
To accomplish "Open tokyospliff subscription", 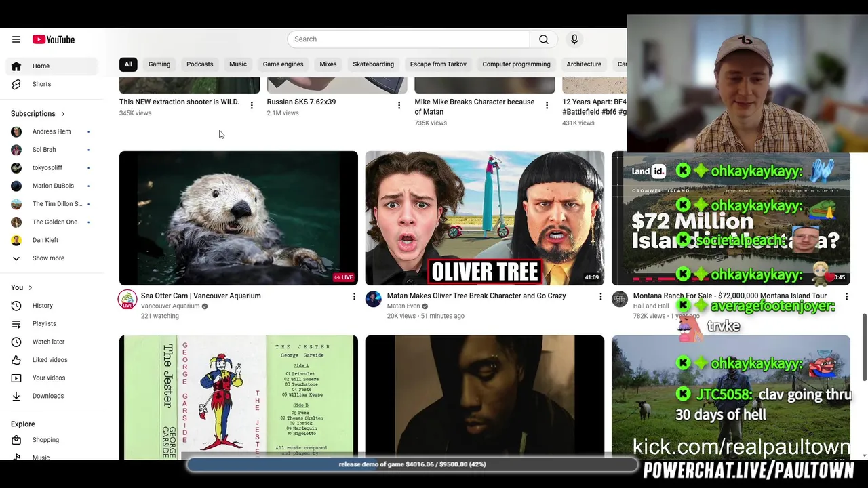I will coord(52,167).
